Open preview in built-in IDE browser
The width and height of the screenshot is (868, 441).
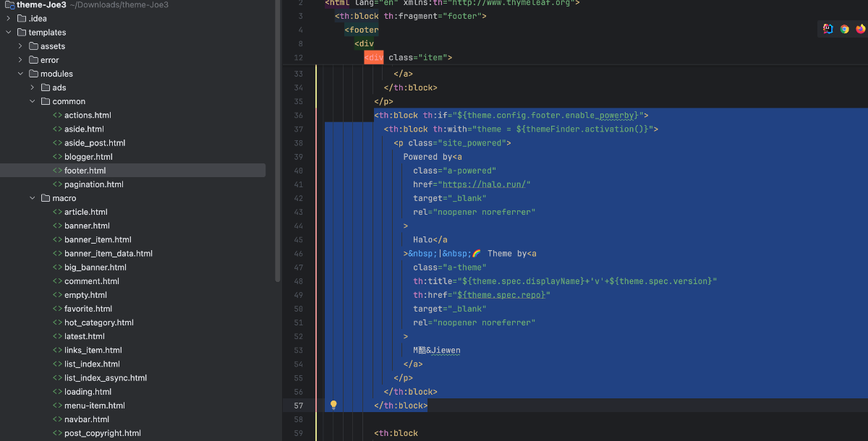[828, 29]
